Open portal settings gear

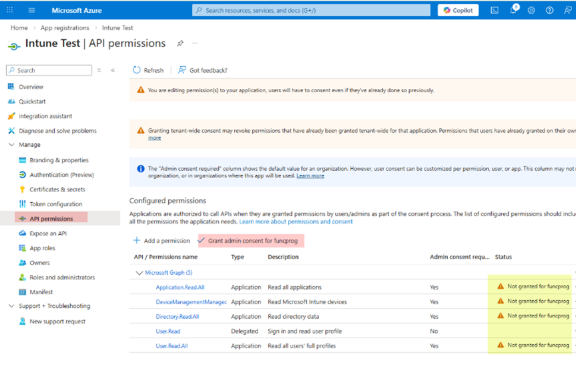tap(531, 10)
